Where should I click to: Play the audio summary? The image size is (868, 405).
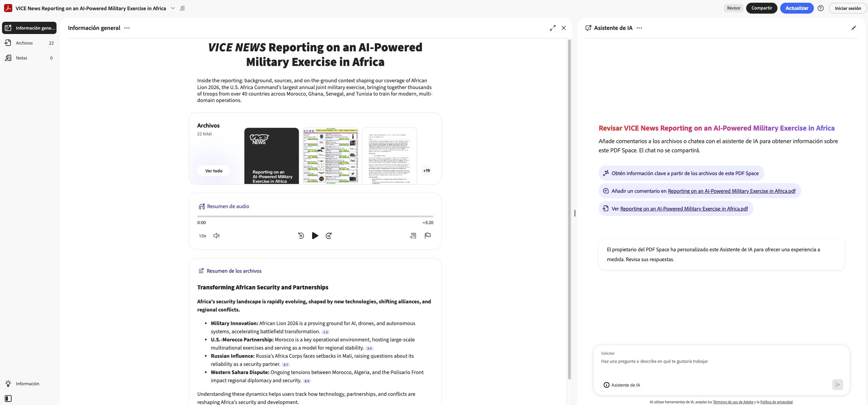(315, 236)
